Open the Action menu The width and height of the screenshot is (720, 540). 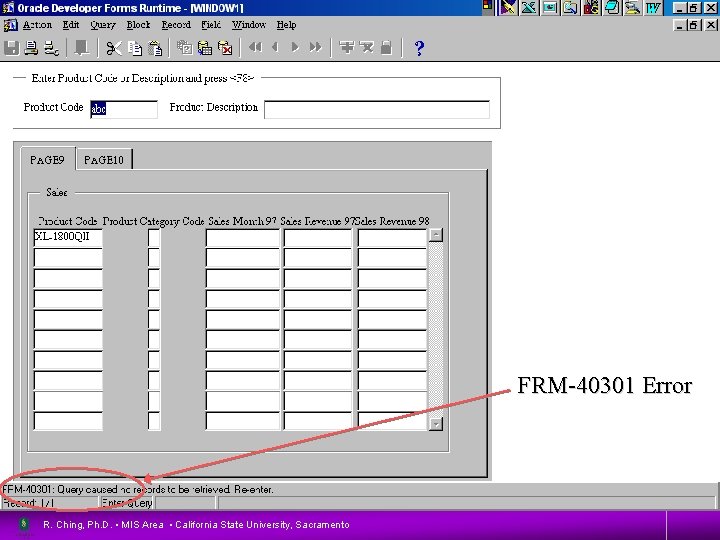coord(37,25)
